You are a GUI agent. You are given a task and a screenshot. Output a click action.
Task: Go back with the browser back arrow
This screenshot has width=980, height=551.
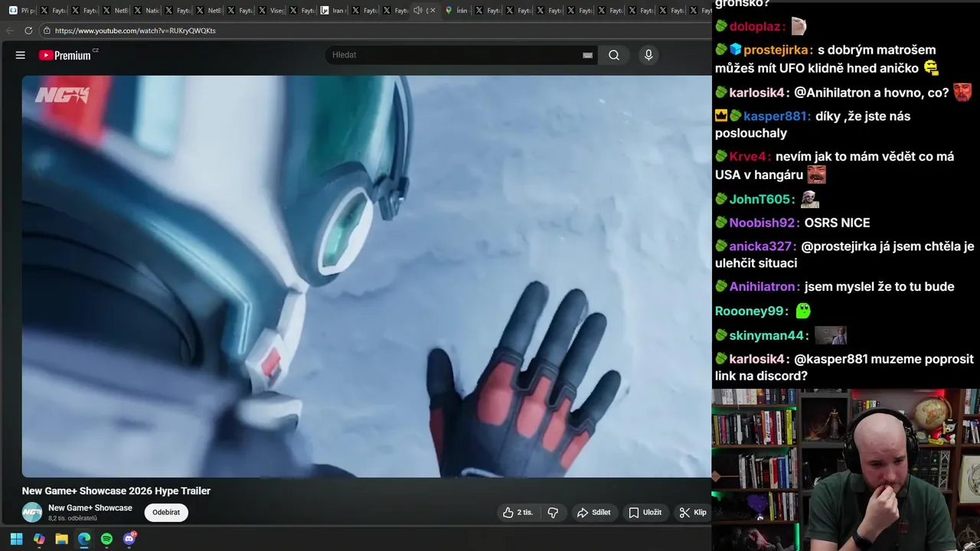point(9,31)
